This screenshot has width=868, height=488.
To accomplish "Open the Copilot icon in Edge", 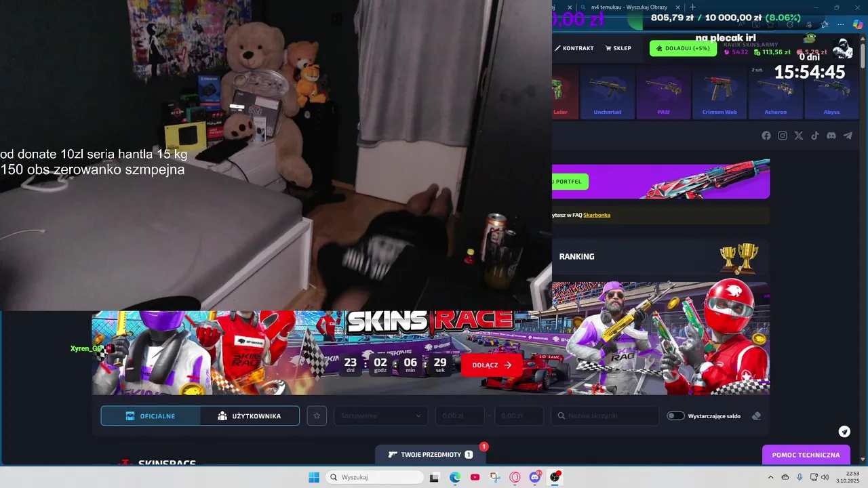I will tap(857, 24).
